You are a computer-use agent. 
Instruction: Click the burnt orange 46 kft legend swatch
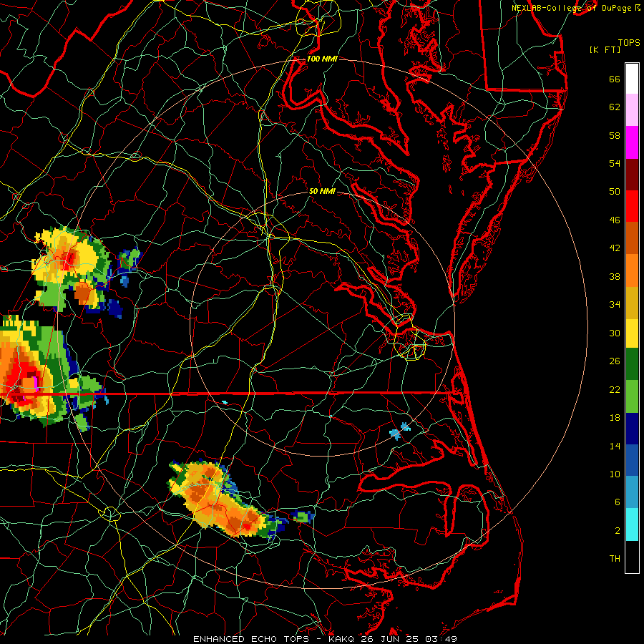coord(632,238)
